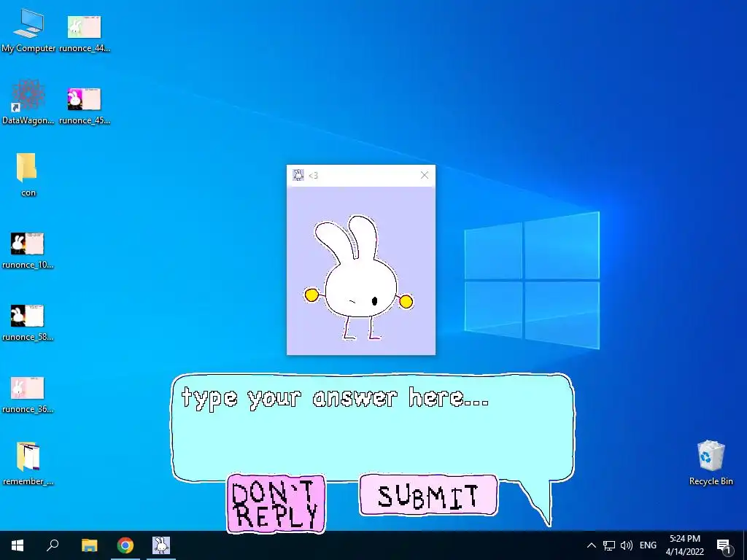Open the volume control in the tray
The width and height of the screenshot is (747, 560).
click(x=627, y=545)
